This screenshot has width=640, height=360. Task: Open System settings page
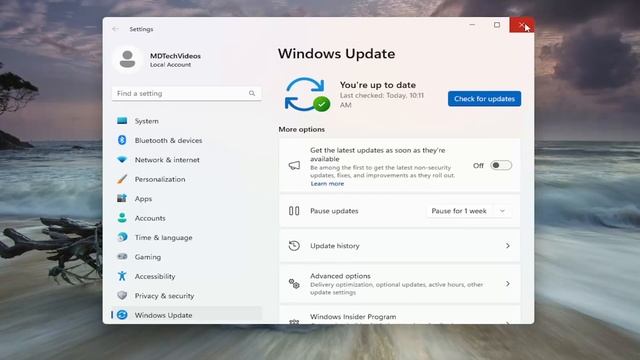click(x=187, y=121)
